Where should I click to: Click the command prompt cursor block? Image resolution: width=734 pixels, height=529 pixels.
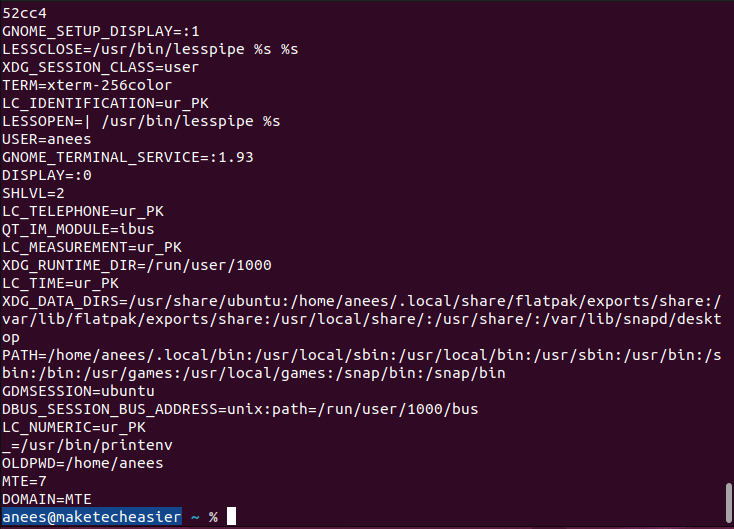(232, 517)
